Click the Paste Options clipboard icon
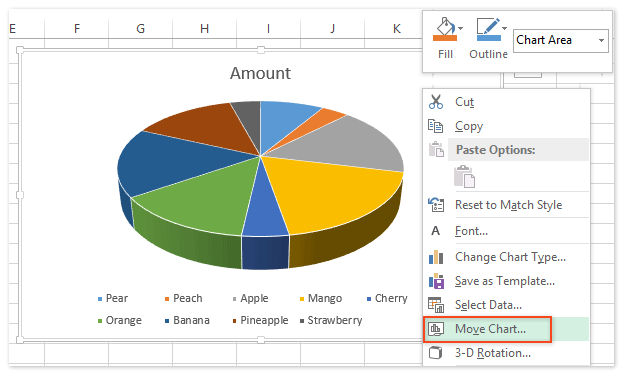The image size is (623, 374). click(436, 149)
